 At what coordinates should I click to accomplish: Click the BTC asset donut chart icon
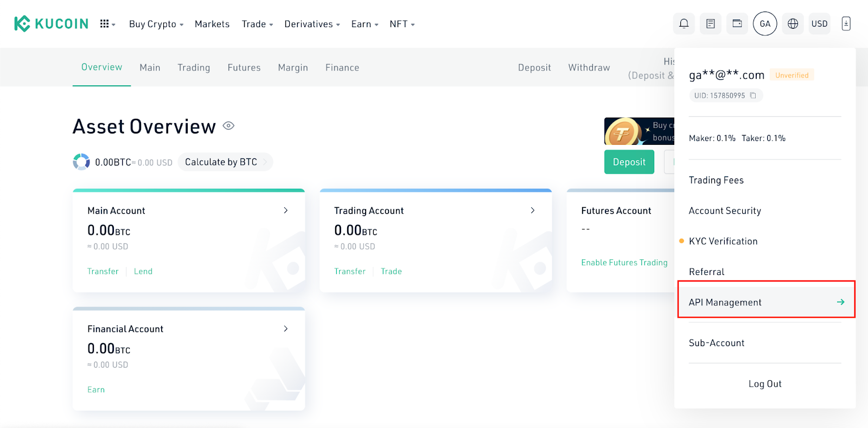point(81,162)
